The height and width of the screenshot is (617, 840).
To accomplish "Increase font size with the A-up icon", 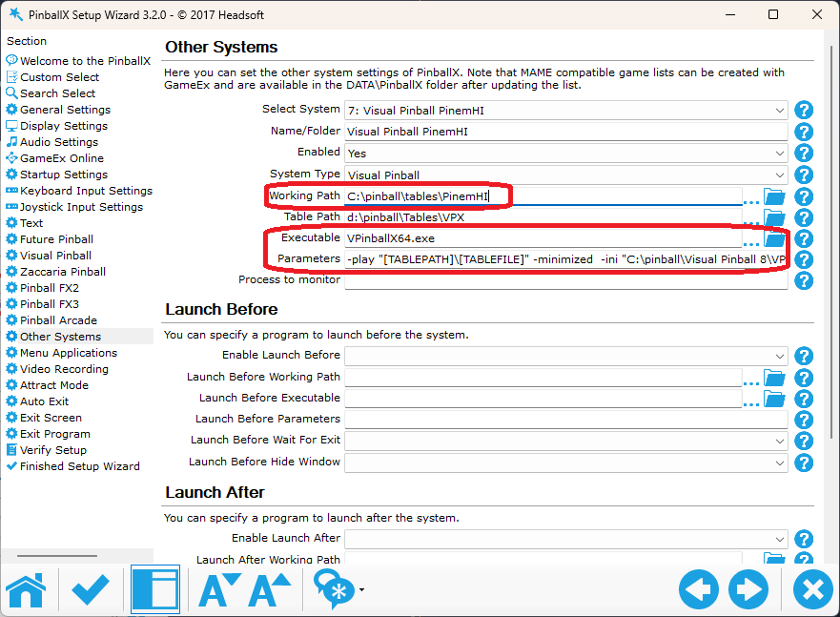I will click(270, 589).
